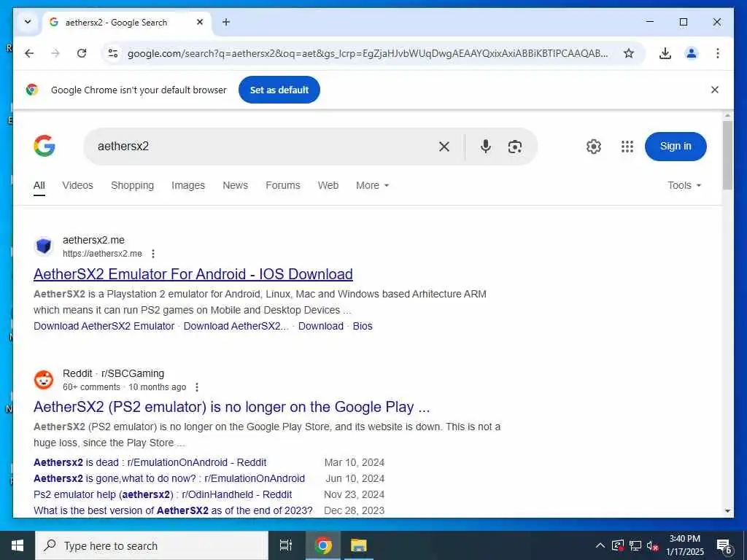View site information icon in address bar
Viewport: 747px width, 560px height.
[113, 53]
